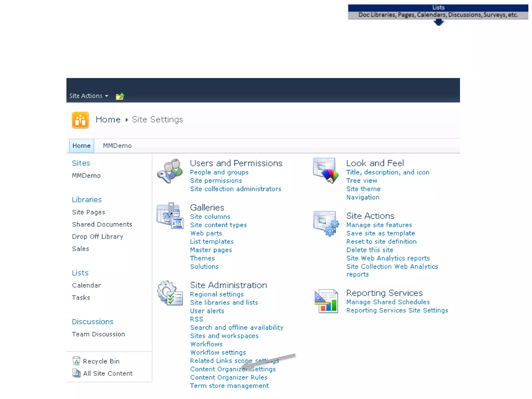Open the Site content types gallery
This screenshot has width=532, height=399.
(x=218, y=225)
